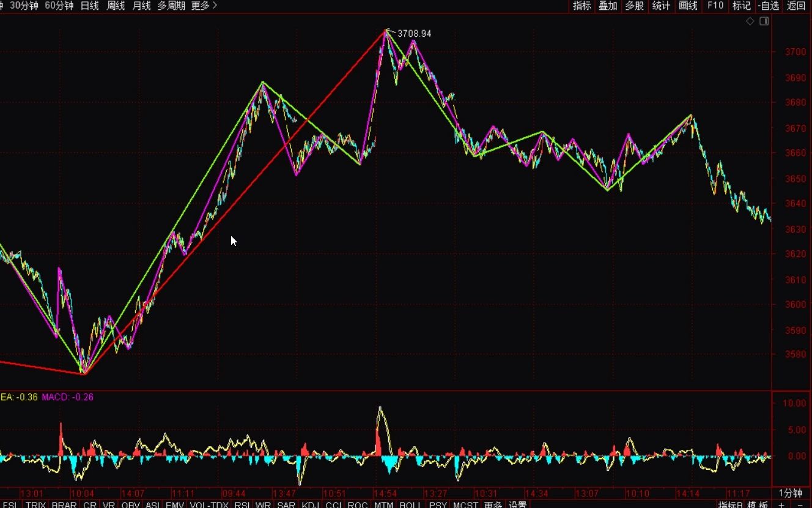Click the 11:17 time axis label
The image size is (812, 508).
coord(739,493)
